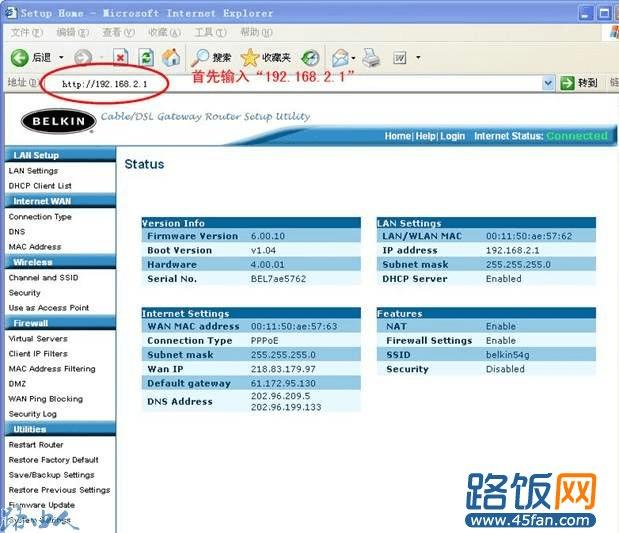The image size is (619, 533).
Task: Click default gateway 61.172.95.130
Action: click(x=283, y=383)
